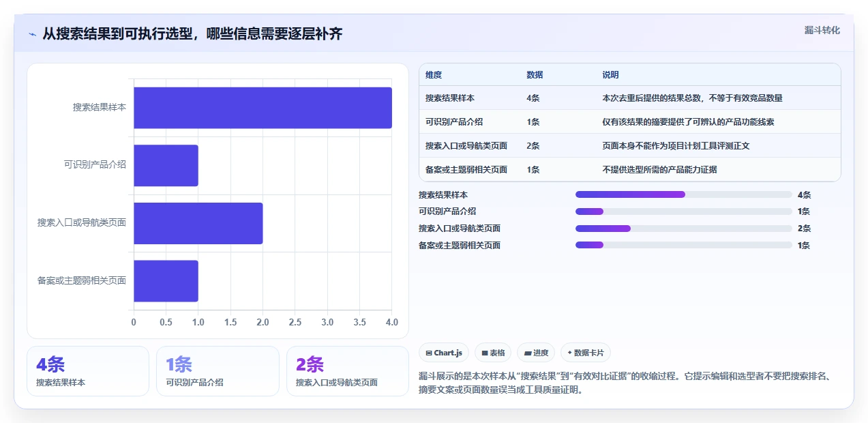Click the 搜索结果样本 progress bar
The image size is (868, 423).
[684, 194]
